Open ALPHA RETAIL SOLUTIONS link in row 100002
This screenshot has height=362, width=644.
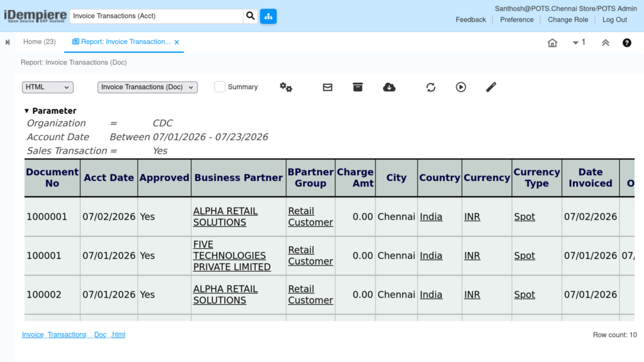[x=226, y=294]
